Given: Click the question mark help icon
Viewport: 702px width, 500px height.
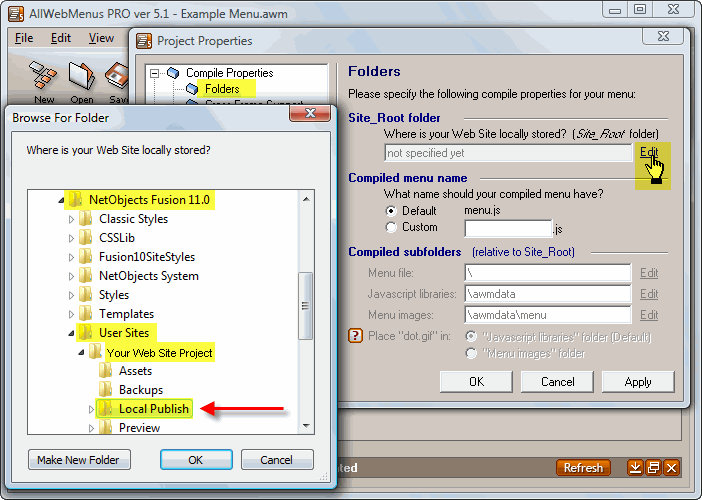Looking at the screenshot, I should point(355,335).
